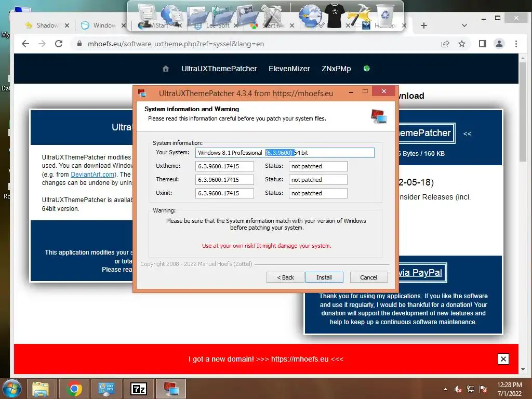The height and width of the screenshot is (399, 532).
Task: Click the Uxtheme version field
Action: [x=224, y=166]
